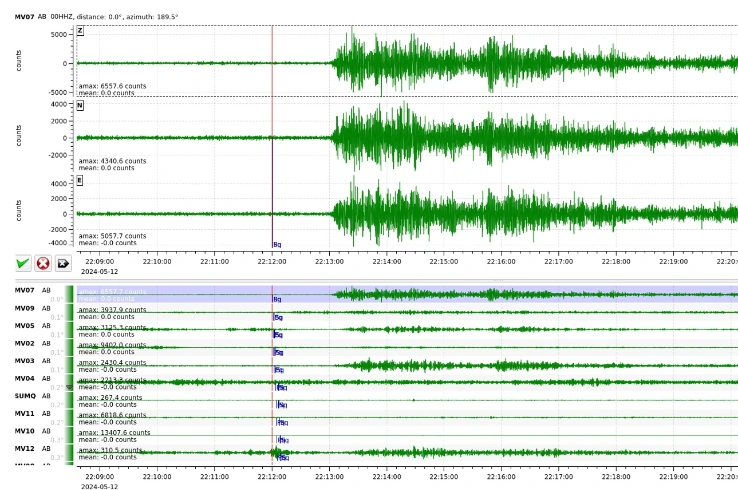
Task: Select station MV05 in the trace list
Action: (25, 326)
